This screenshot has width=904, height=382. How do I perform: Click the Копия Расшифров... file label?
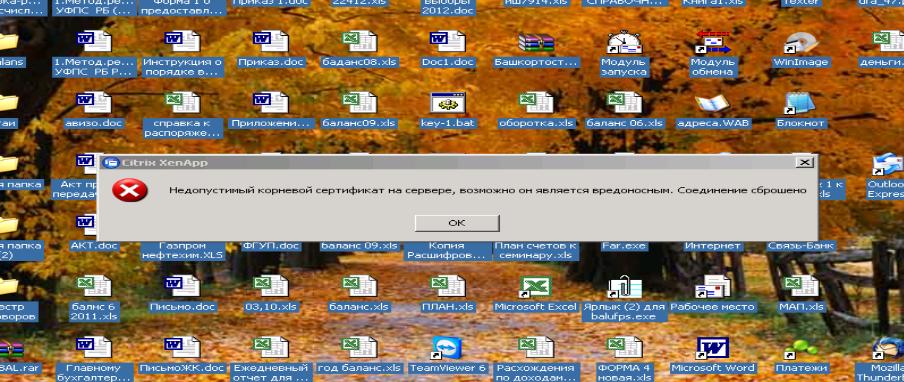pyautogui.click(x=447, y=251)
